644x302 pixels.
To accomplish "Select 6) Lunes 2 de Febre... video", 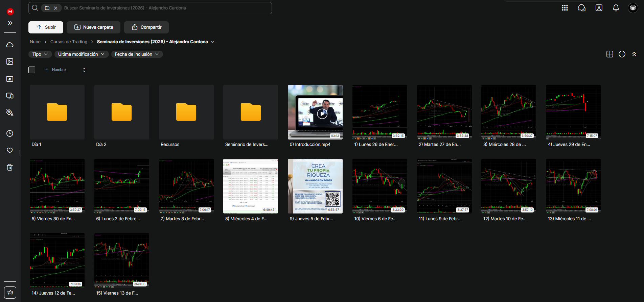I will 122,186.
